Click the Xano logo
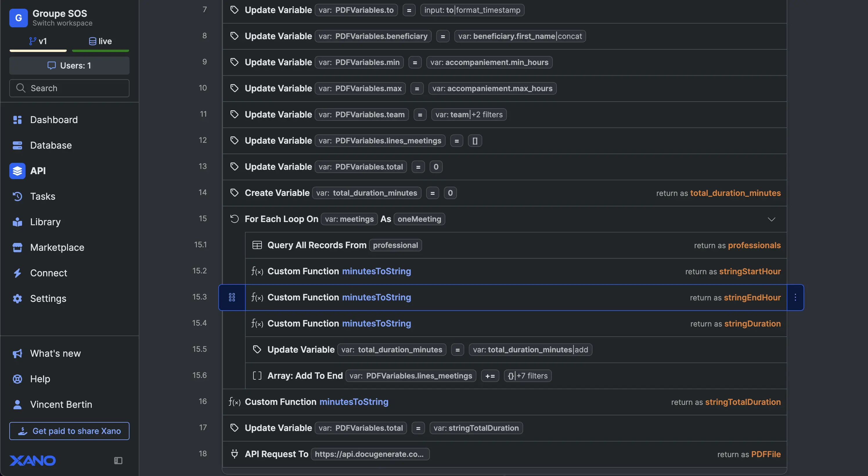The height and width of the screenshot is (476, 868). (33, 460)
